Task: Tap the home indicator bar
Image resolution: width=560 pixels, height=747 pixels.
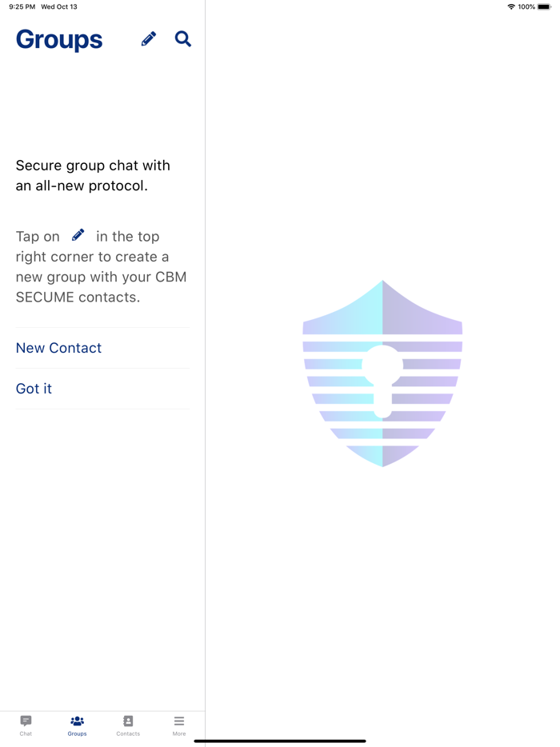Action: click(x=280, y=741)
